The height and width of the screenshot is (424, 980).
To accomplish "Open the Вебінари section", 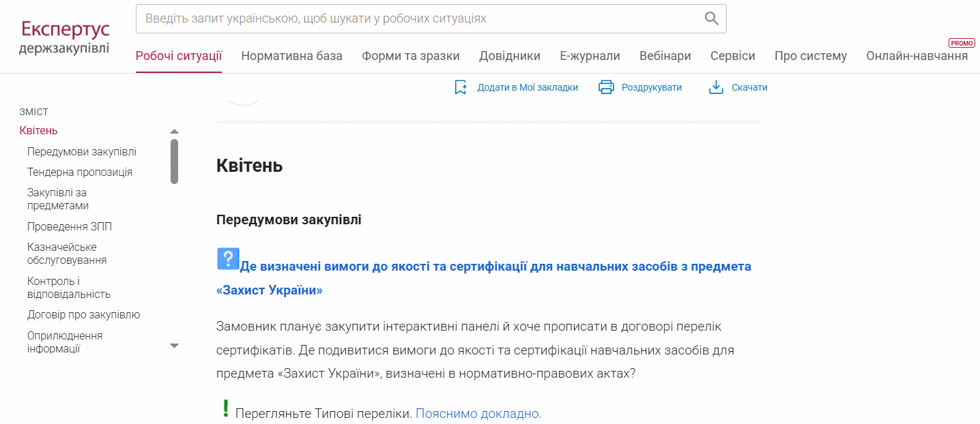I will coord(665,56).
